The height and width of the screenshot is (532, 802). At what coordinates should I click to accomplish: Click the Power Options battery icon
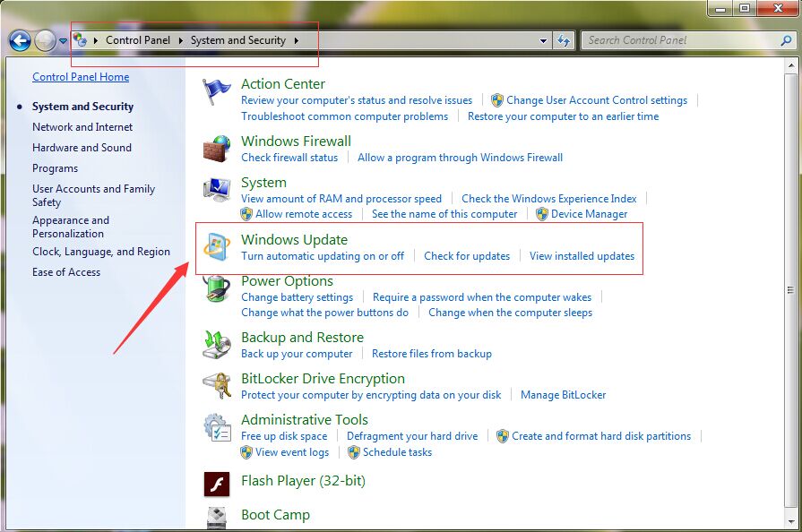point(217,288)
